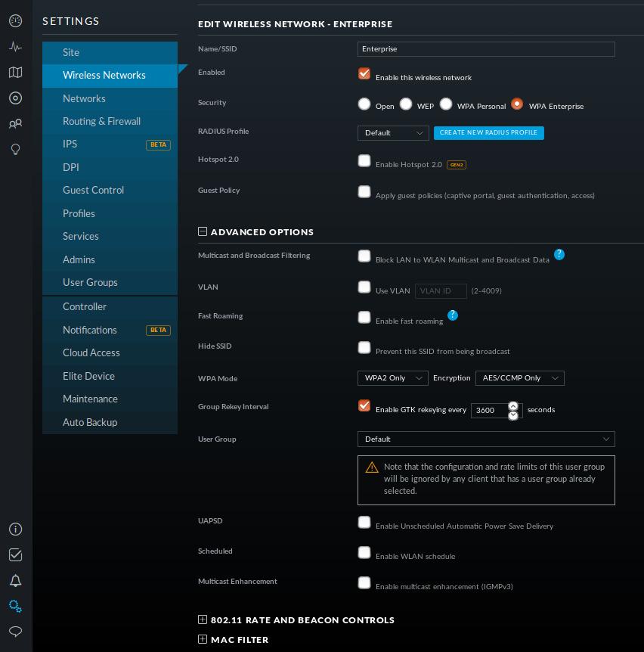Go to Site settings
The height and width of the screenshot is (652, 644).
(x=110, y=52)
